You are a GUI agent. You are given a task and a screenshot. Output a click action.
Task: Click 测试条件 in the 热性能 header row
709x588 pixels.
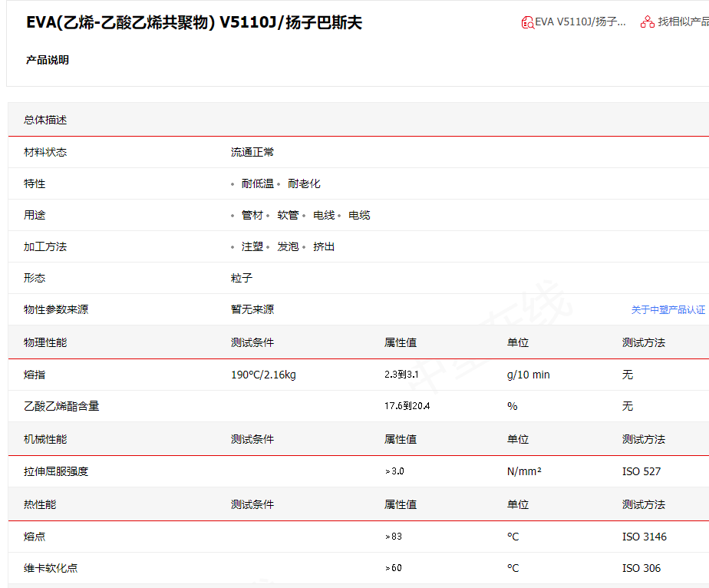(252, 504)
